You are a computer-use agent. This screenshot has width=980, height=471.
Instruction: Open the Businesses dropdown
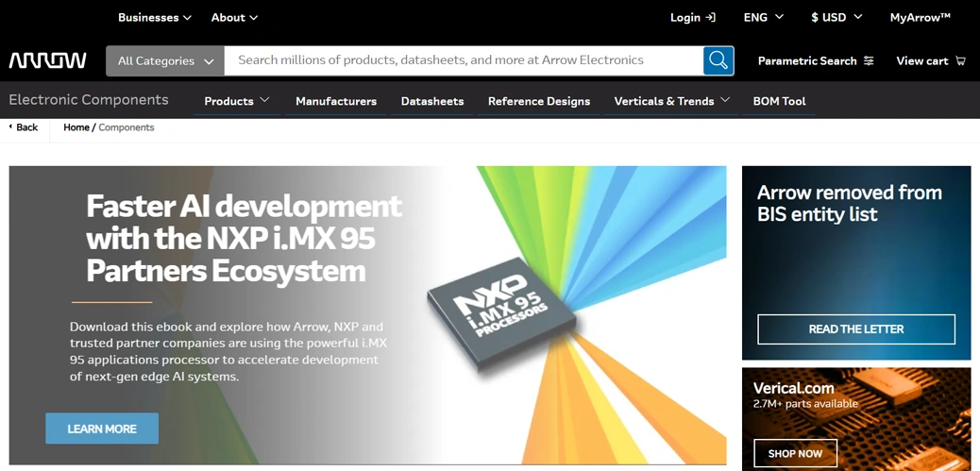tap(155, 18)
